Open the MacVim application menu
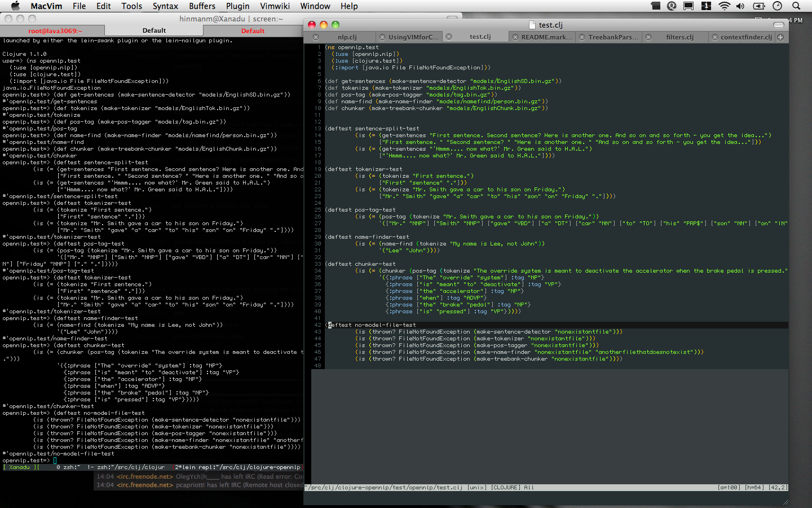This screenshot has height=508, width=812. 46,6
